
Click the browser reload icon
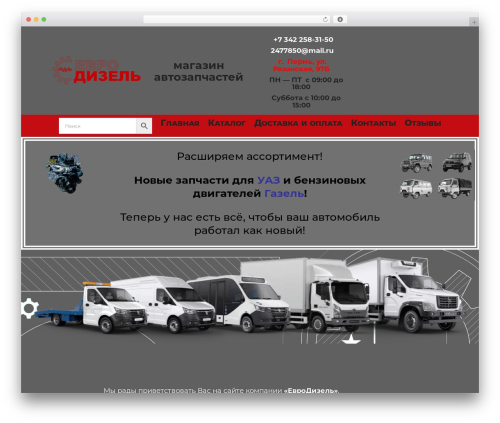click(x=325, y=20)
